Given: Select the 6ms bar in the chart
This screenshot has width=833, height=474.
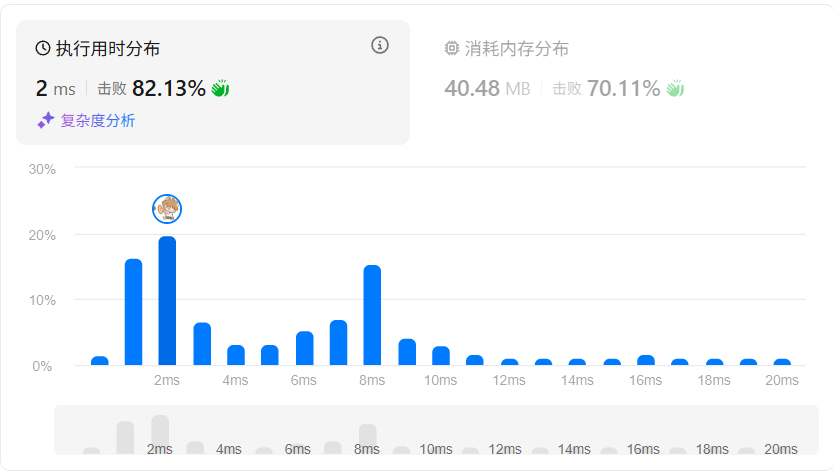Looking at the screenshot, I should pos(304,348).
